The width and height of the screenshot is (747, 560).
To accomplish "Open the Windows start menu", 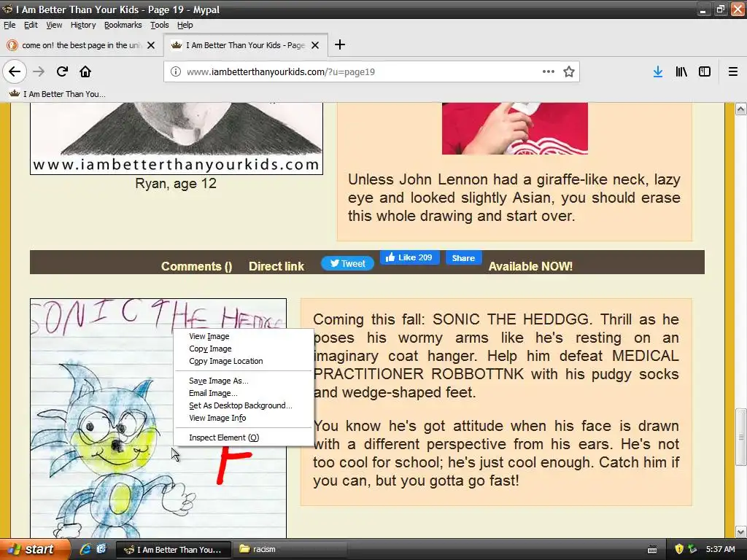I will point(34,549).
